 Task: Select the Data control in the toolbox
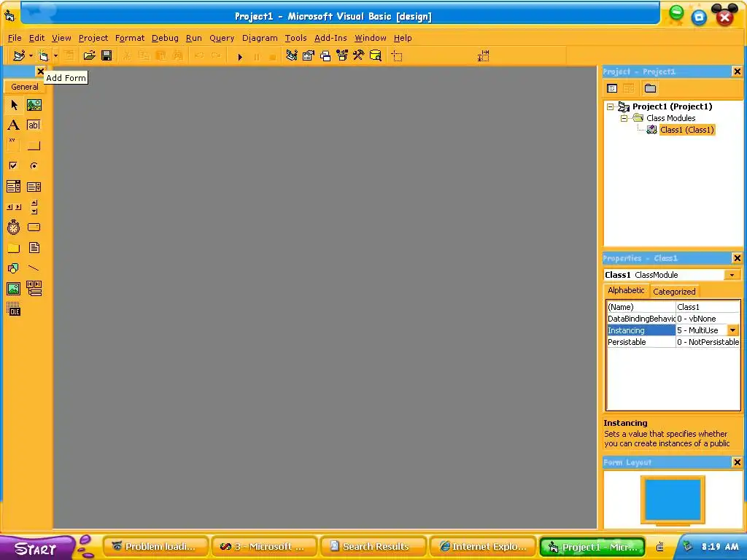[x=34, y=289]
